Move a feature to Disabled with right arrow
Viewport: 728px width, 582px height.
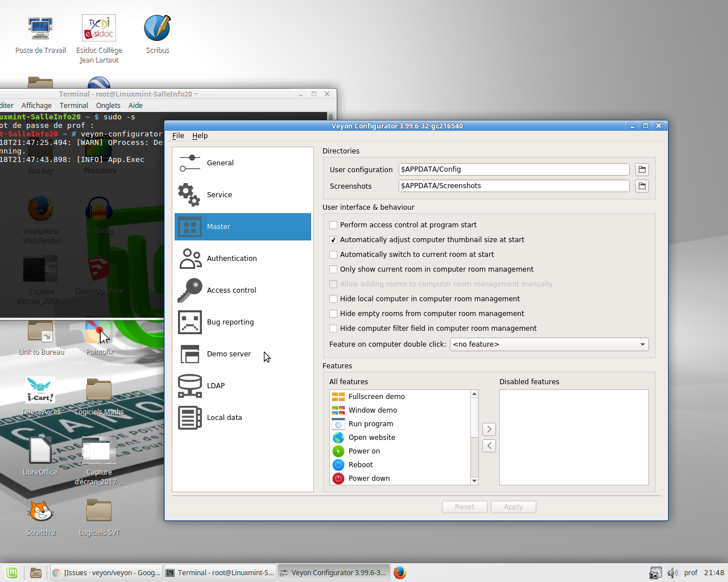(x=489, y=429)
